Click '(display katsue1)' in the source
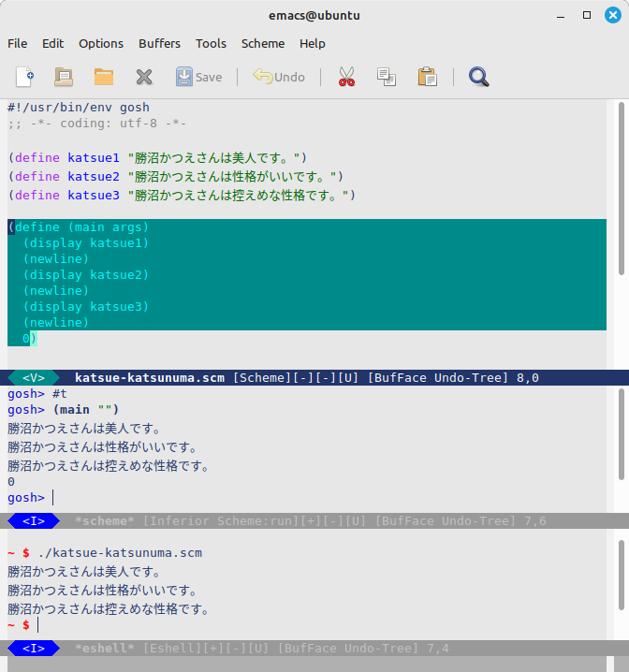Image resolution: width=629 pixels, height=672 pixels. pos(86,243)
